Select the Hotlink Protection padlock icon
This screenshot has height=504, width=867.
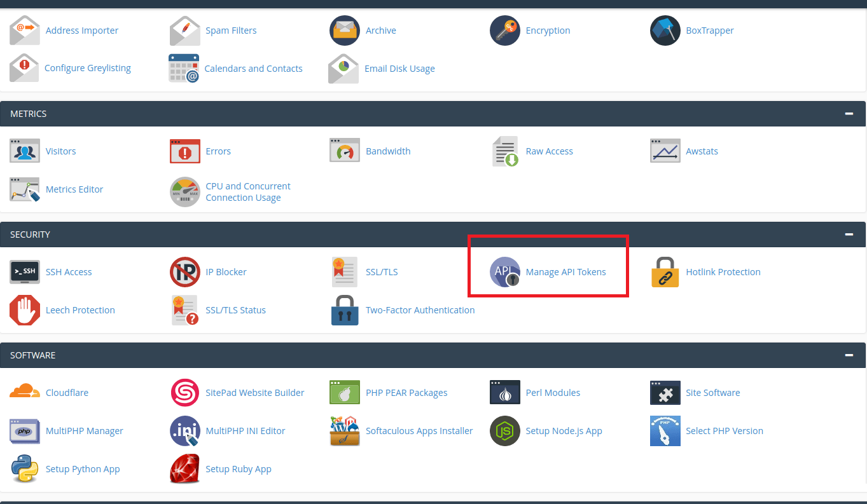665,272
